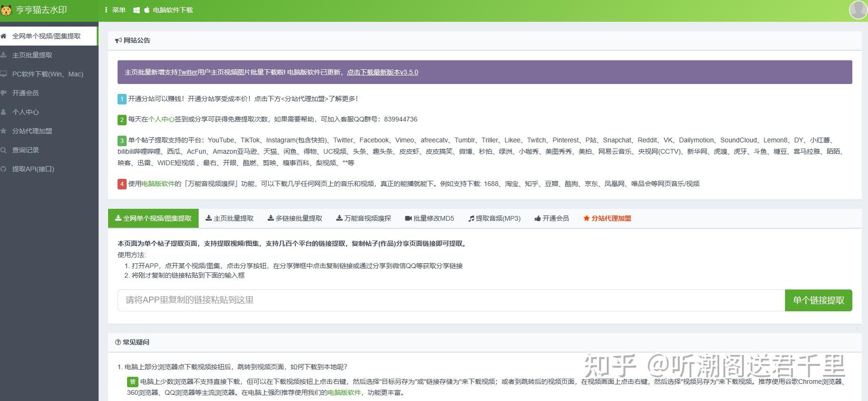This screenshot has height=401, width=868.
Task: Click the 点击下载最新版本v3.5.0 link
Action: [383, 72]
